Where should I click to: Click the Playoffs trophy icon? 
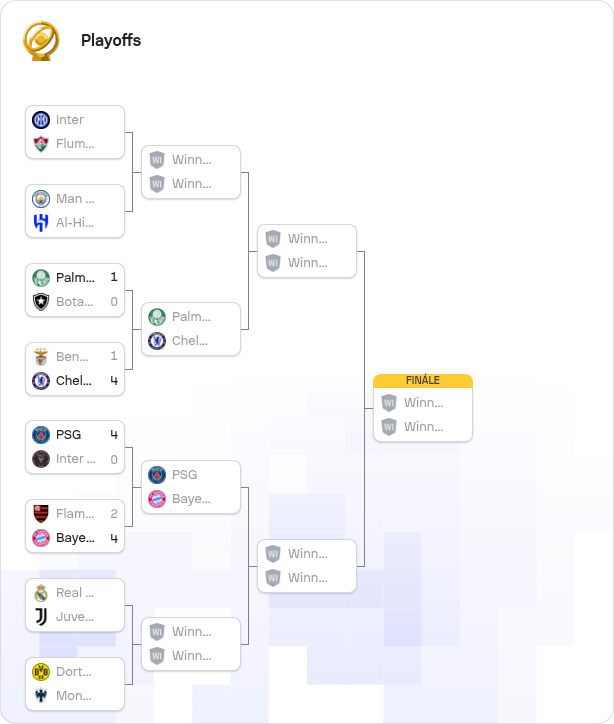pos(41,41)
